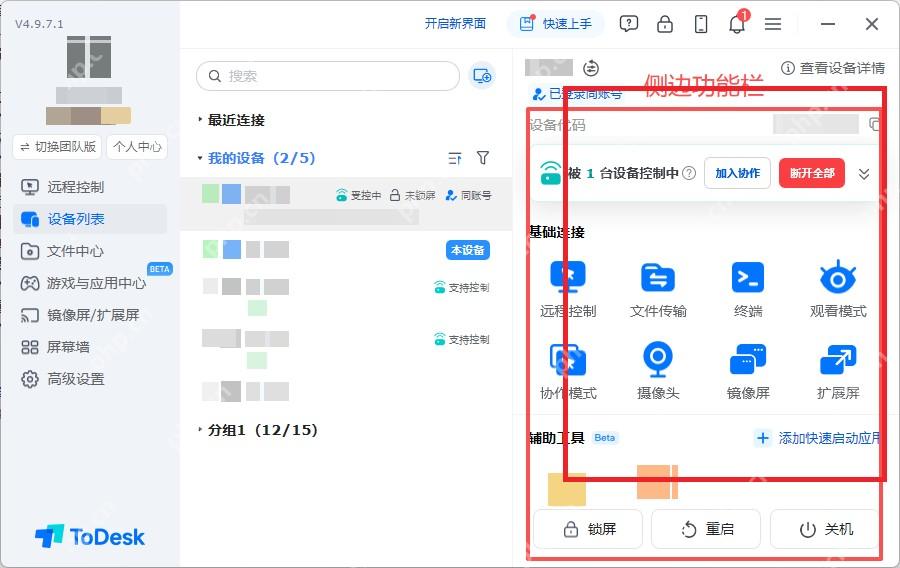This screenshot has width=900, height=568.
Task: Click 添加快速启动应用 link
Action: point(818,438)
